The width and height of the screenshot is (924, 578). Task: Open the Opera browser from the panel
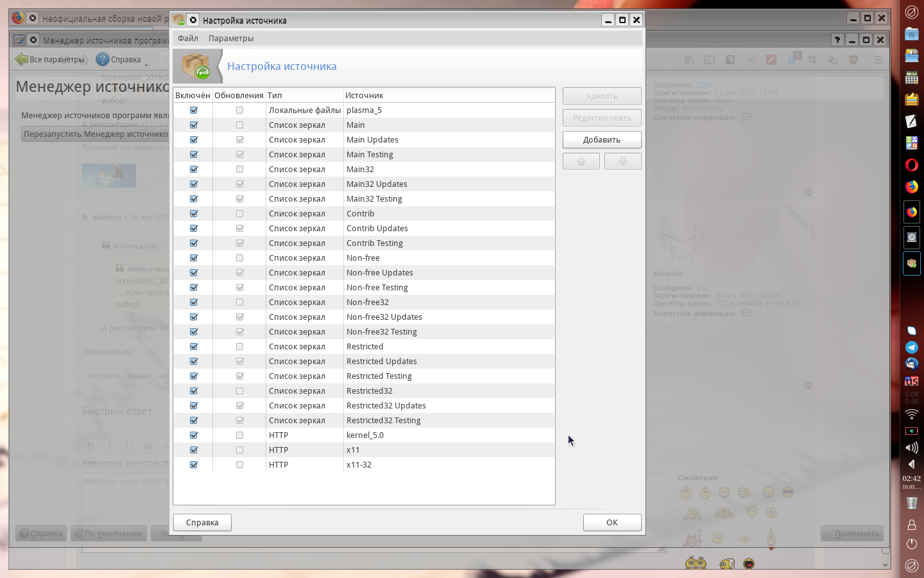911,165
